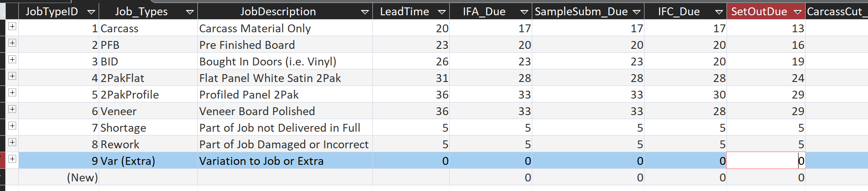This screenshot has height=191, width=868.
Task: Expand the Veneer row plus icon
Action: (x=12, y=109)
